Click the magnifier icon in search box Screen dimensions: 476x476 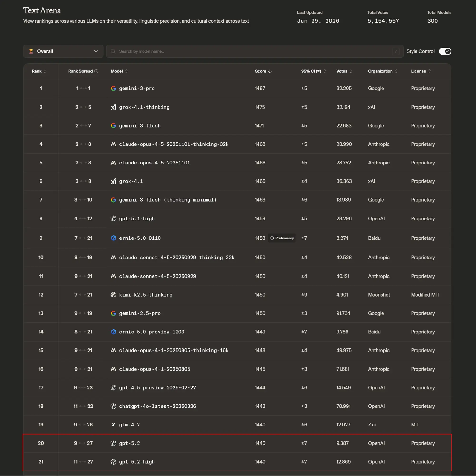click(x=113, y=51)
